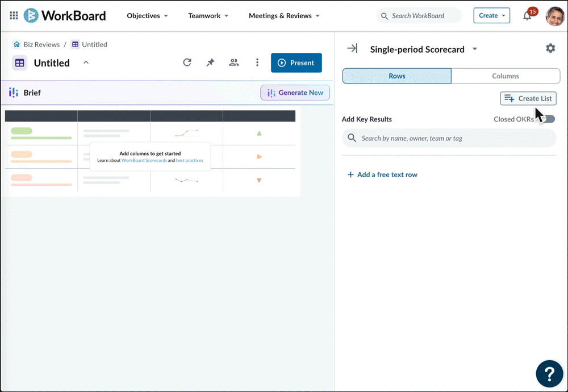
Task: Expand the Objectives menu
Action: (x=147, y=15)
